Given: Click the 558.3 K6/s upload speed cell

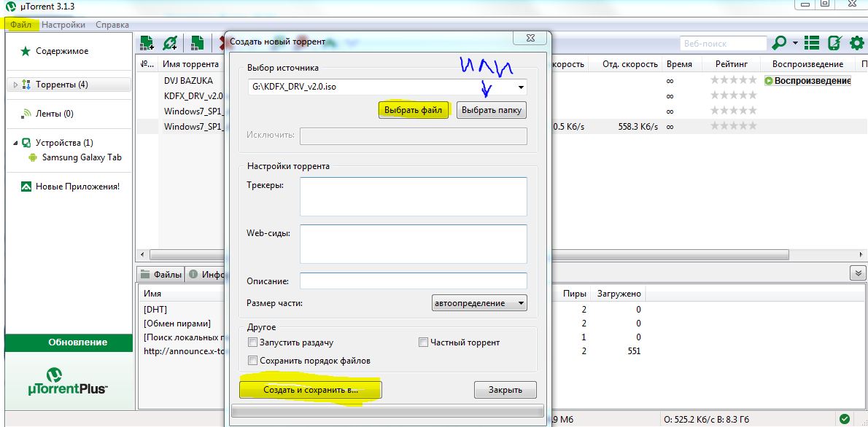Looking at the screenshot, I should pyautogui.click(x=638, y=127).
